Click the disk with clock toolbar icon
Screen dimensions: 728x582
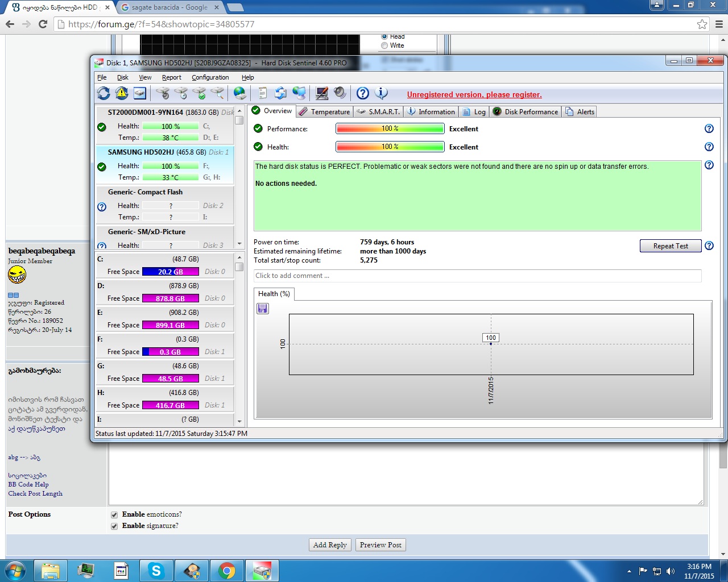181,93
